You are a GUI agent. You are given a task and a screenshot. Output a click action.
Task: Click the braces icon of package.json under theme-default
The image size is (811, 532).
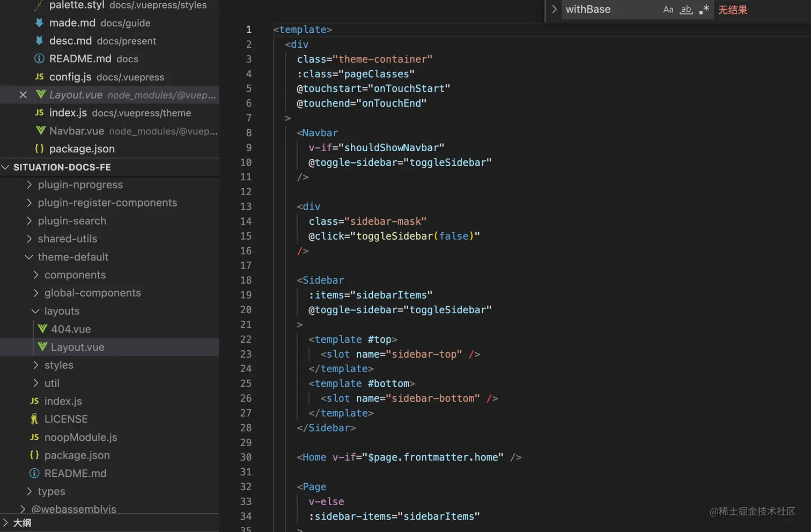tap(34, 455)
